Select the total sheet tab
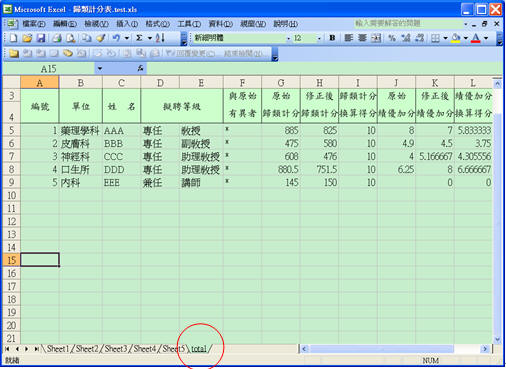The width and height of the screenshot is (506, 369). tap(199, 349)
